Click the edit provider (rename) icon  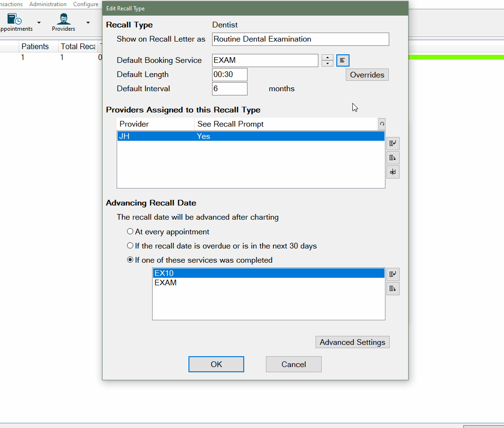coord(393,172)
